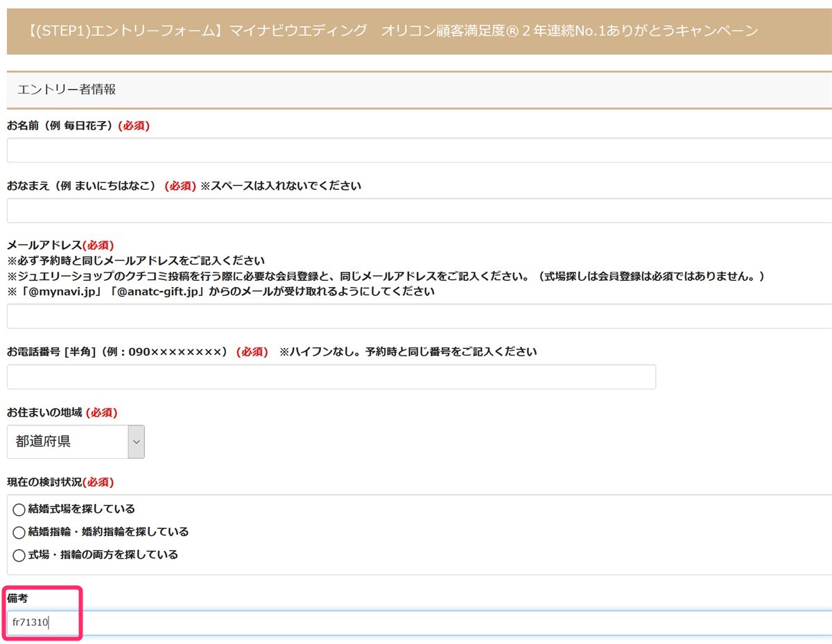The height and width of the screenshot is (644, 832).
Task: Choose 結婚指輪・婚約指輪を探している radio option
Action: tap(19, 532)
